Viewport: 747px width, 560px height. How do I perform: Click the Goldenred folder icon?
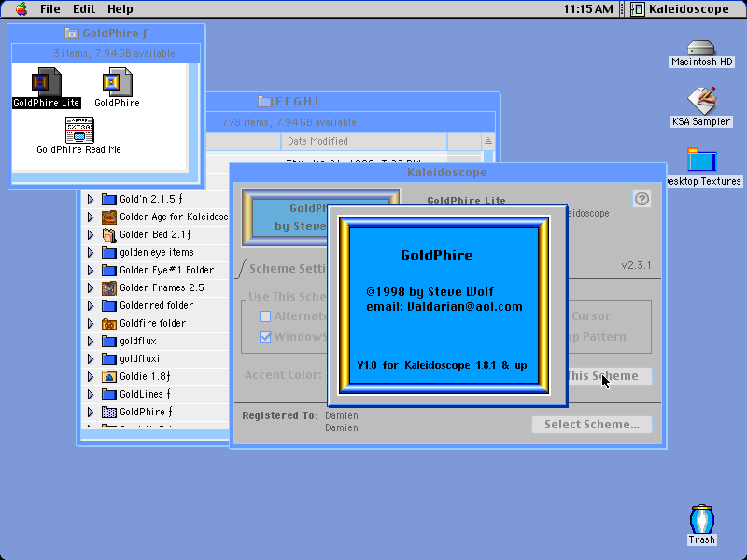[x=109, y=306]
